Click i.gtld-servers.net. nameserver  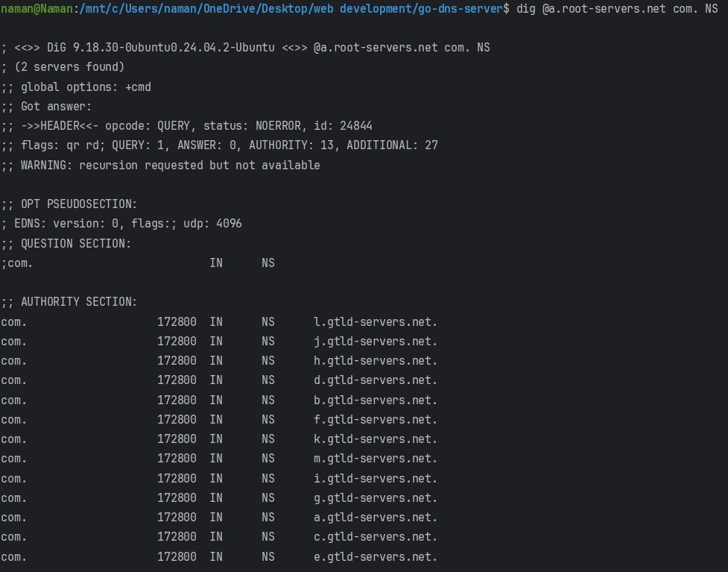point(376,479)
